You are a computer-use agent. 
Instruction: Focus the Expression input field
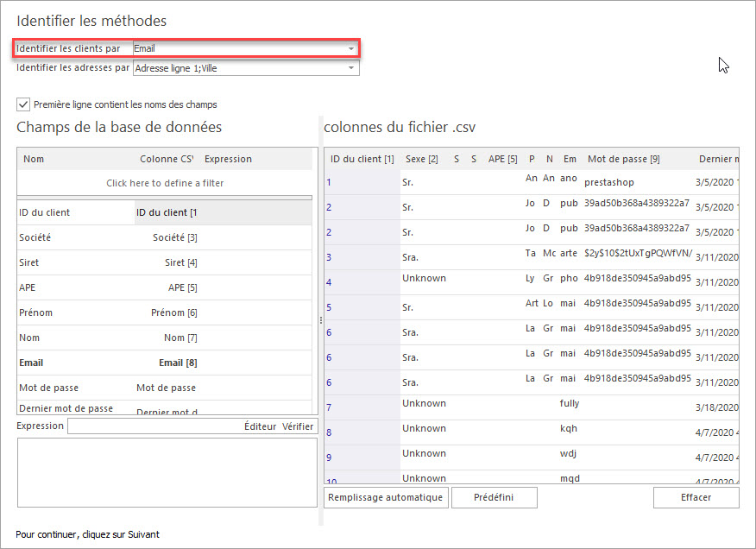point(154,426)
